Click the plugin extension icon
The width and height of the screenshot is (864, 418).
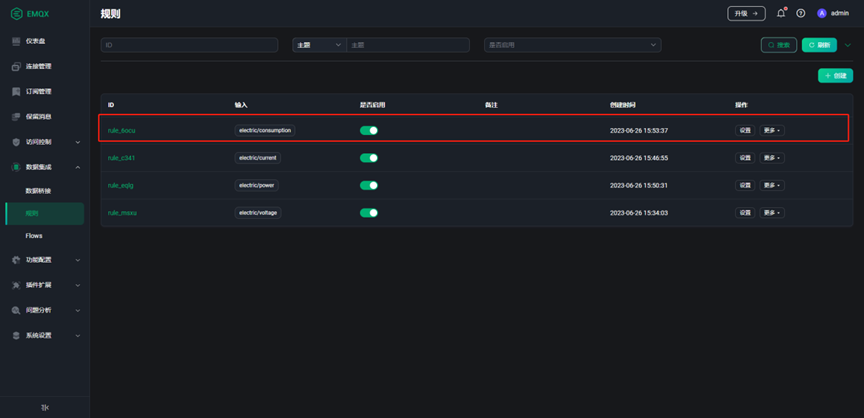(x=16, y=285)
